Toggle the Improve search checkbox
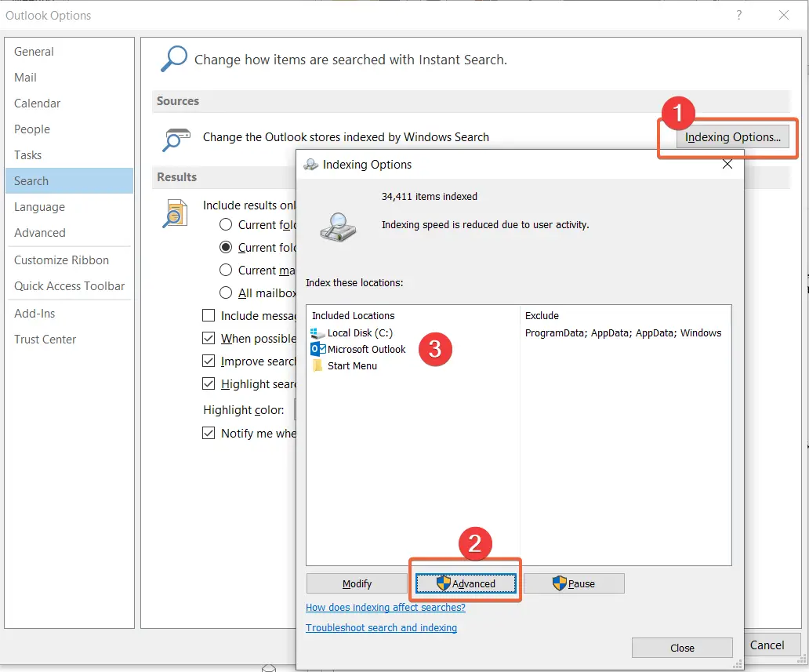The height and width of the screenshot is (672, 809). coord(209,361)
